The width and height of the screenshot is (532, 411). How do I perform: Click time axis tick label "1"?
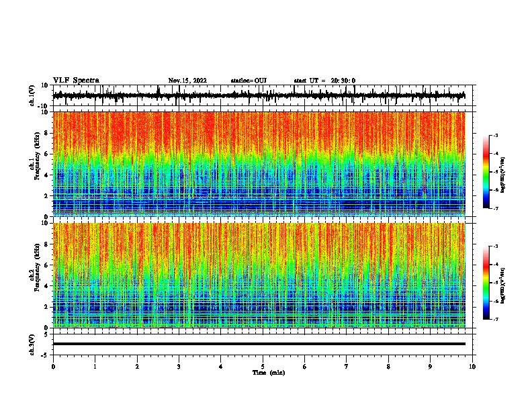coord(95,367)
